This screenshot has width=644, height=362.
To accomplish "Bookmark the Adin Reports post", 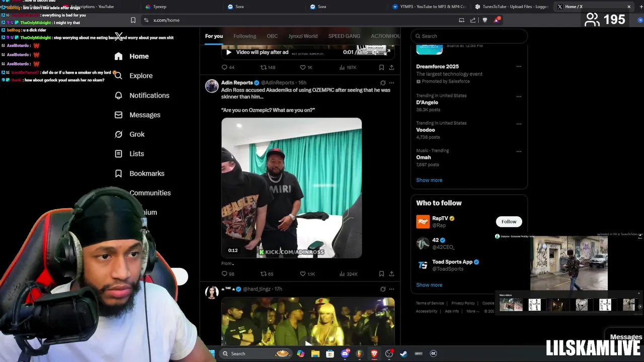I will tap(381, 274).
